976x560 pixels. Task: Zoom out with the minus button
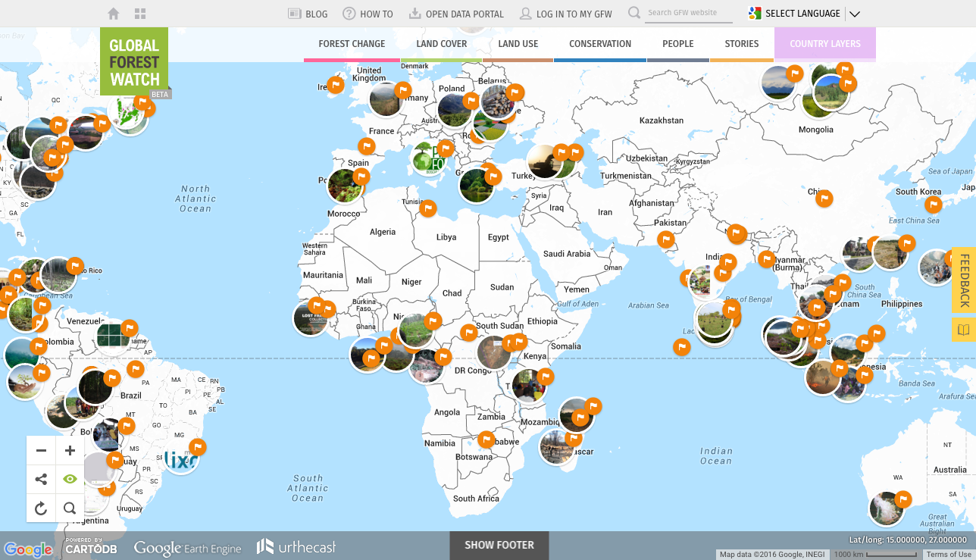click(x=41, y=451)
